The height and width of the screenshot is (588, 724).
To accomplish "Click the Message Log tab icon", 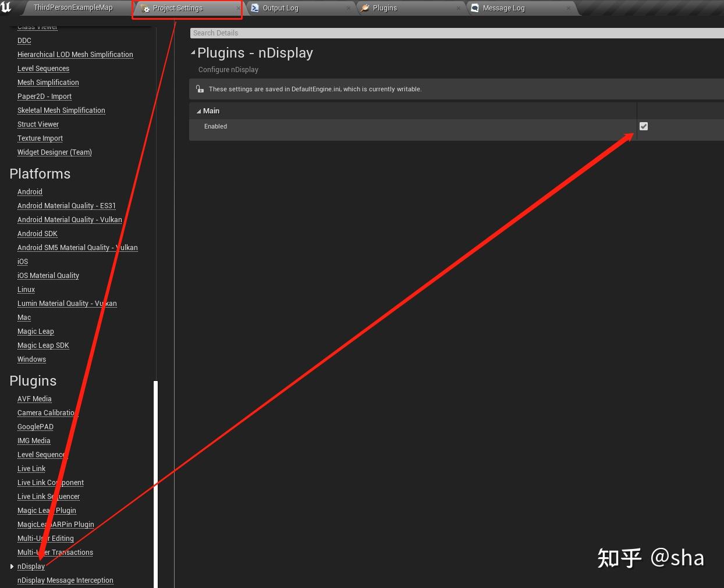I will [475, 8].
